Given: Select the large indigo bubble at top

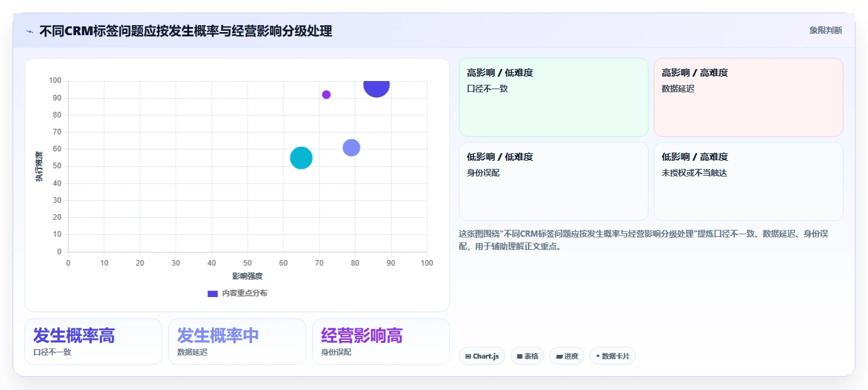Looking at the screenshot, I should tap(376, 89).
